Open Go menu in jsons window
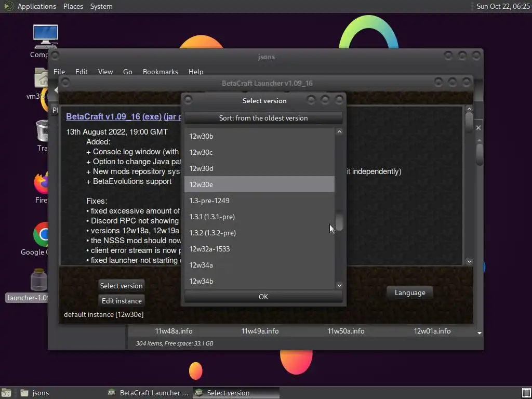Image resolution: width=532 pixels, height=399 pixels. pyautogui.click(x=128, y=72)
